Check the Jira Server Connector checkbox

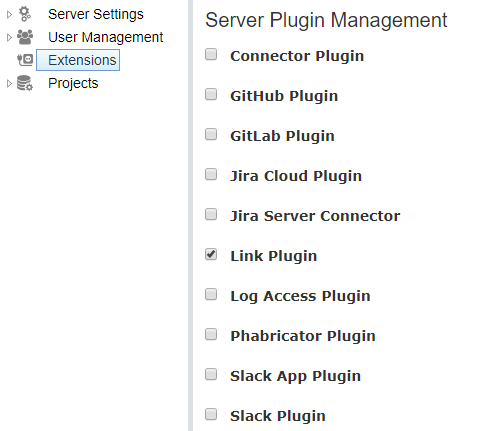pos(211,214)
